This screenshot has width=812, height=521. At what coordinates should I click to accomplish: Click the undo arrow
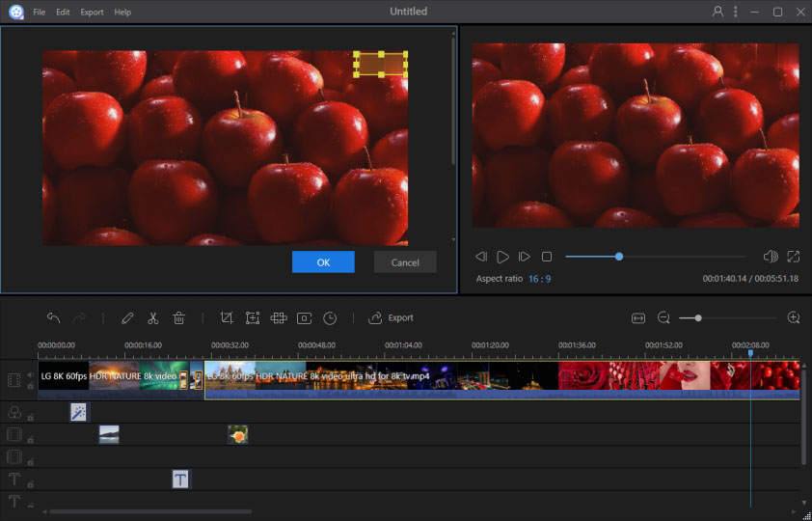pos(53,317)
